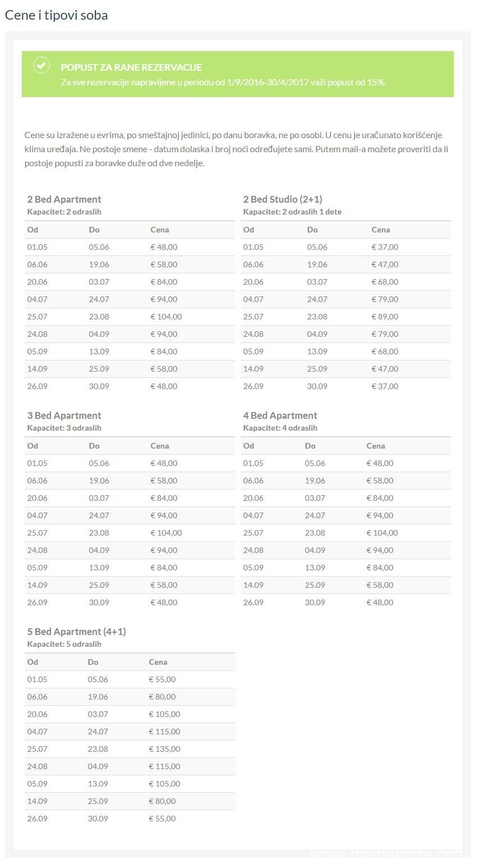Select the "2 Bed Apartment" table heading
This screenshot has width=478, height=868.
click(x=64, y=199)
